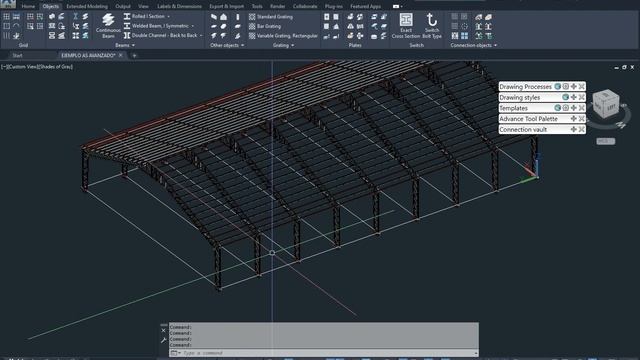640x360 pixels.
Task: Close the EJEMPLO AS AVANZADO document tab
Action: coord(120,56)
